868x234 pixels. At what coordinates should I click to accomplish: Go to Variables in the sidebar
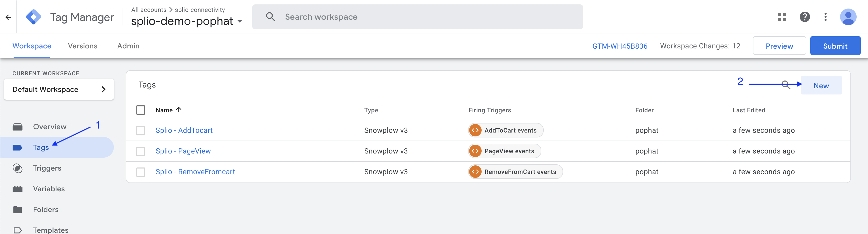coord(49,189)
